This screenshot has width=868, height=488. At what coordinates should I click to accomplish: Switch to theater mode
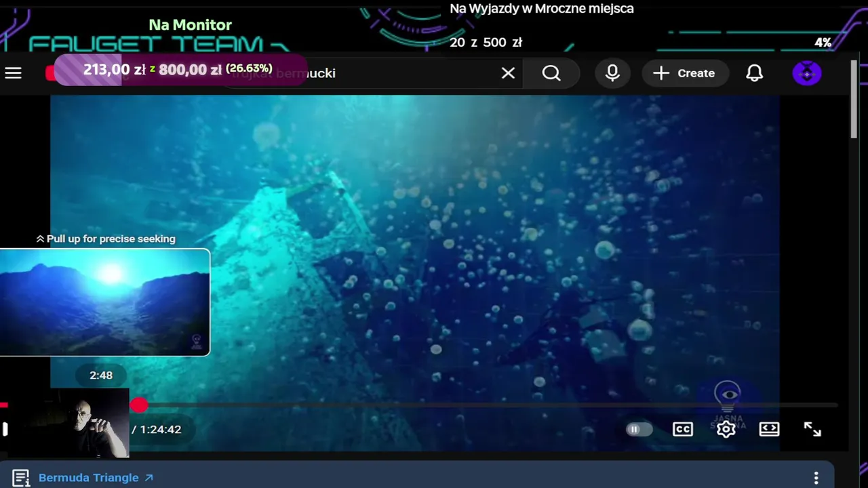tap(769, 429)
